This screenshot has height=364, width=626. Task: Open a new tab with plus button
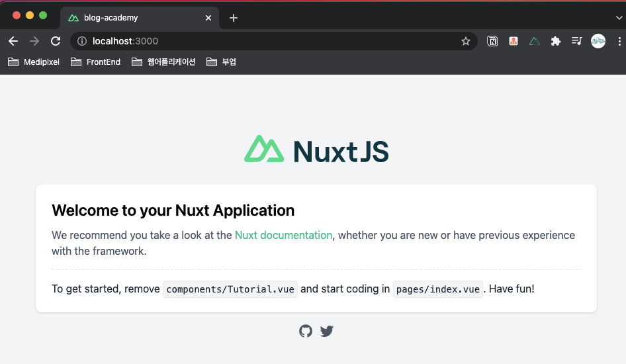(234, 18)
